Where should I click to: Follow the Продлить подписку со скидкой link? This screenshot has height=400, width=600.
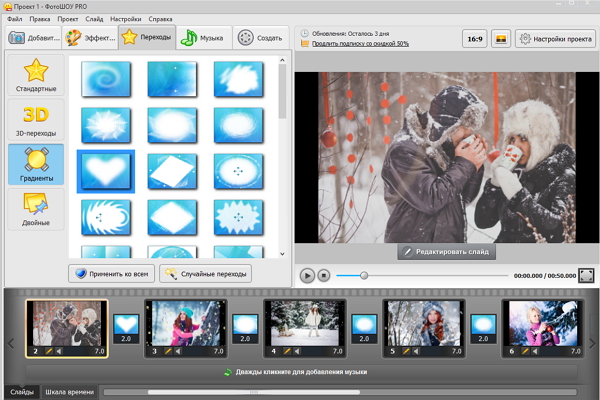tap(360, 44)
